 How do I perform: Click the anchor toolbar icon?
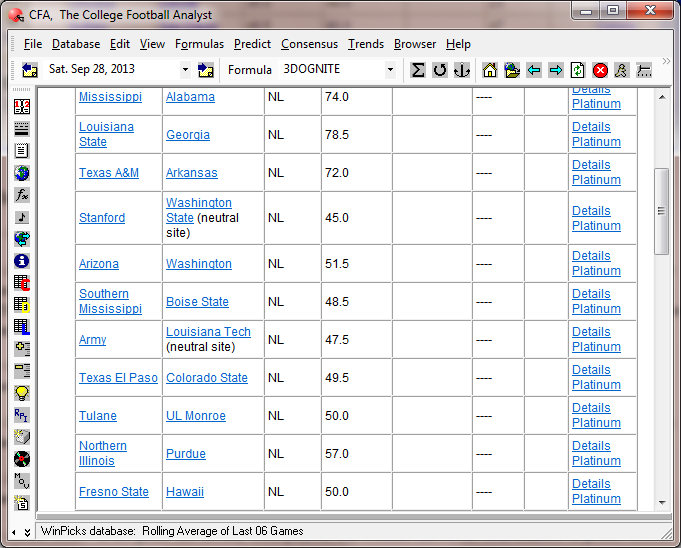tap(462, 70)
